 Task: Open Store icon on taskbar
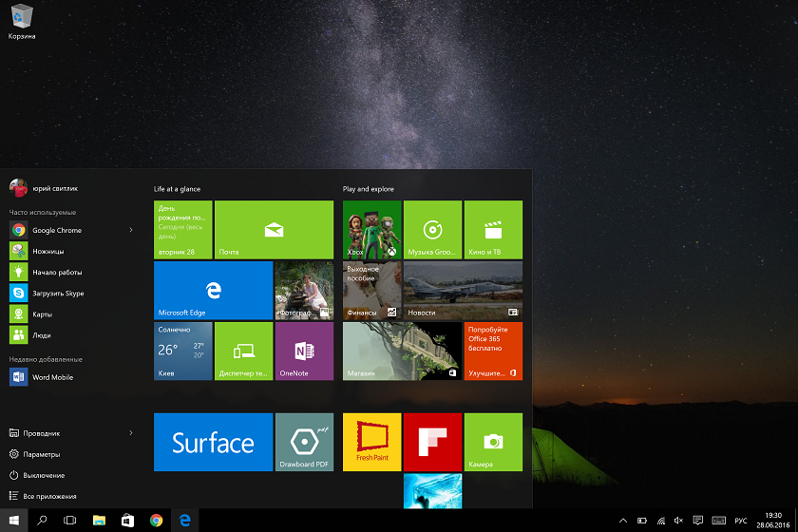[127, 521]
